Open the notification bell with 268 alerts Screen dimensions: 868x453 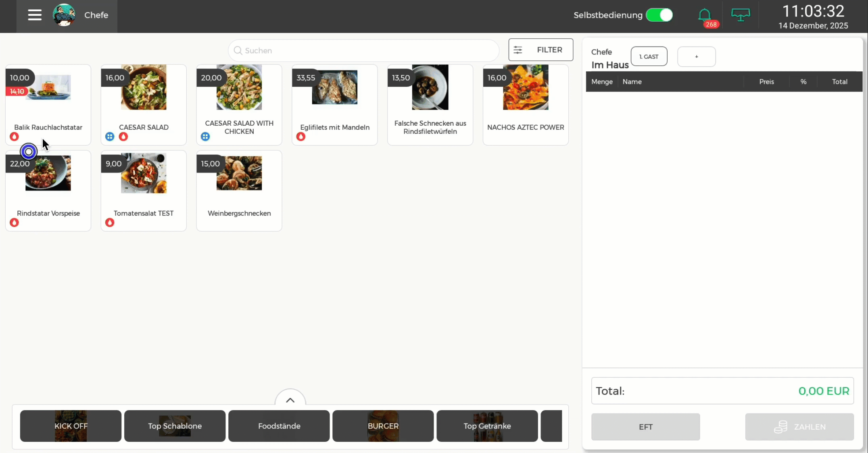pyautogui.click(x=705, y=16)
